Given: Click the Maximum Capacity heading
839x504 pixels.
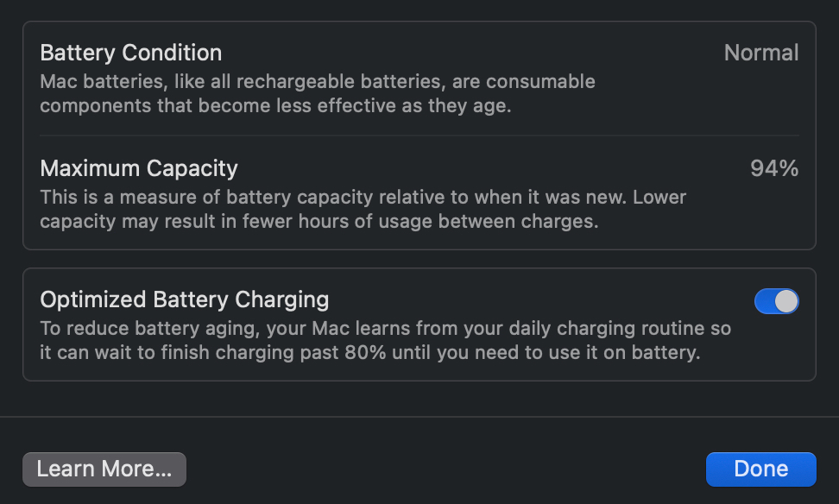Looking at the screenshot, I should point(139,167).
